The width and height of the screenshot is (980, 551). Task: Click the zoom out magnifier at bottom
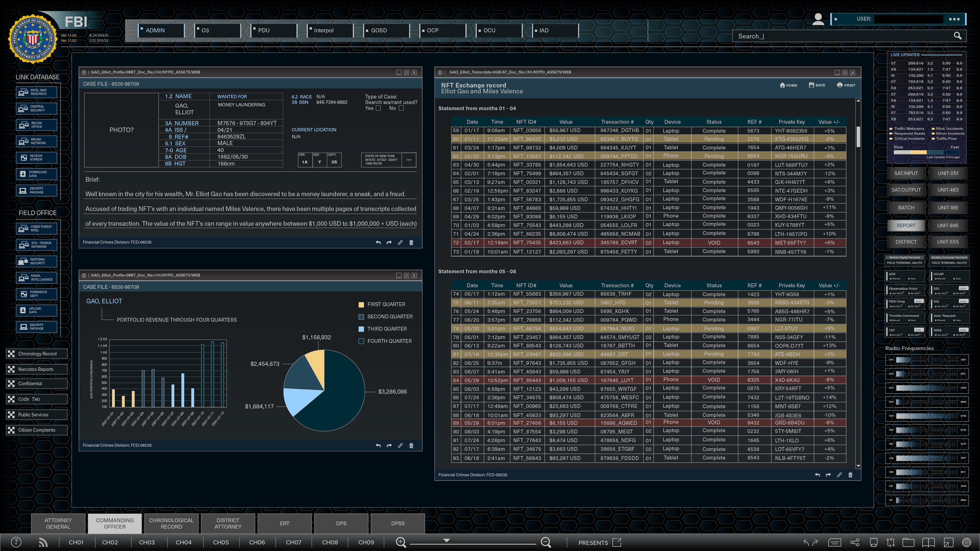(x=546, y=542)
